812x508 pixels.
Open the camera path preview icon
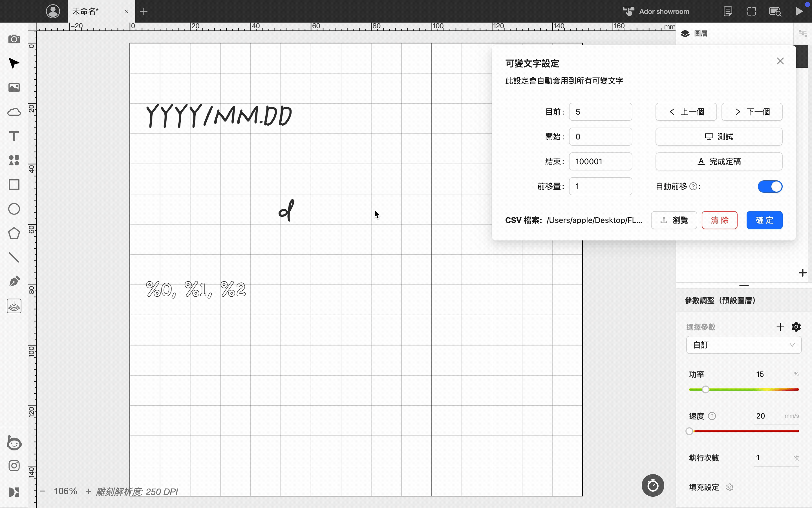(x=775, y=11)
